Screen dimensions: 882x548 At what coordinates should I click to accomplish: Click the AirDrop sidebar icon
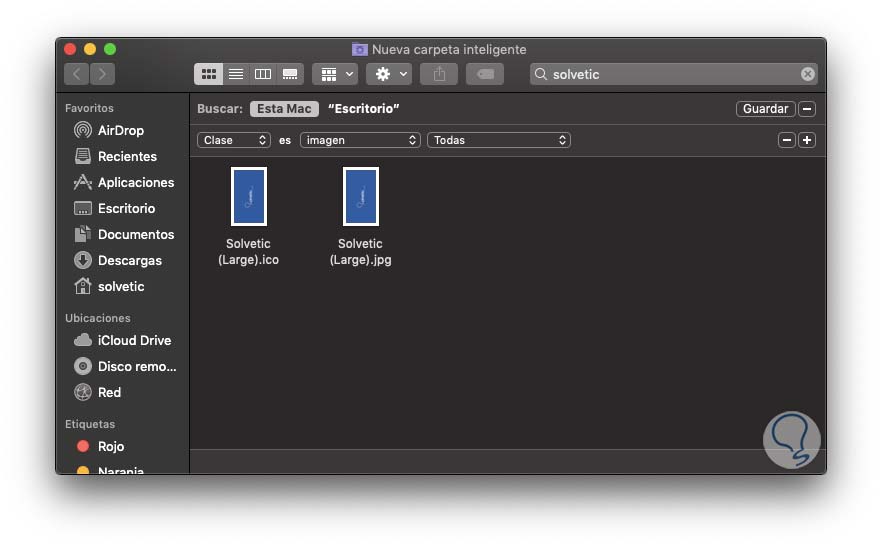(83, 131)
